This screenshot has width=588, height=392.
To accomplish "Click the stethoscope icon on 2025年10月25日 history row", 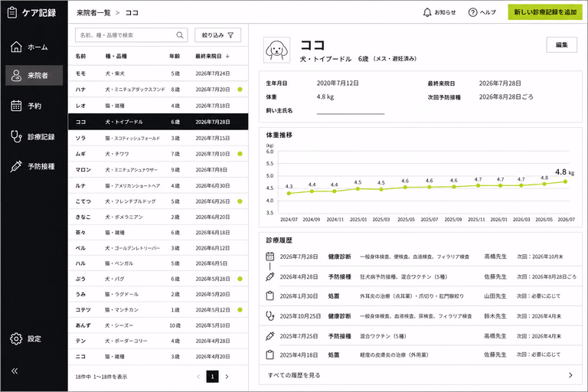I will [x=270, y=316].
